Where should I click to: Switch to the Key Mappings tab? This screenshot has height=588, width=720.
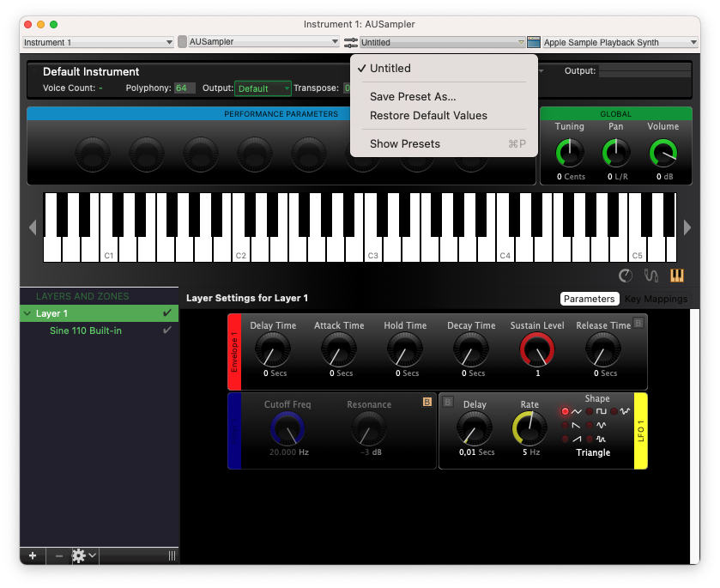coord(656,299)
